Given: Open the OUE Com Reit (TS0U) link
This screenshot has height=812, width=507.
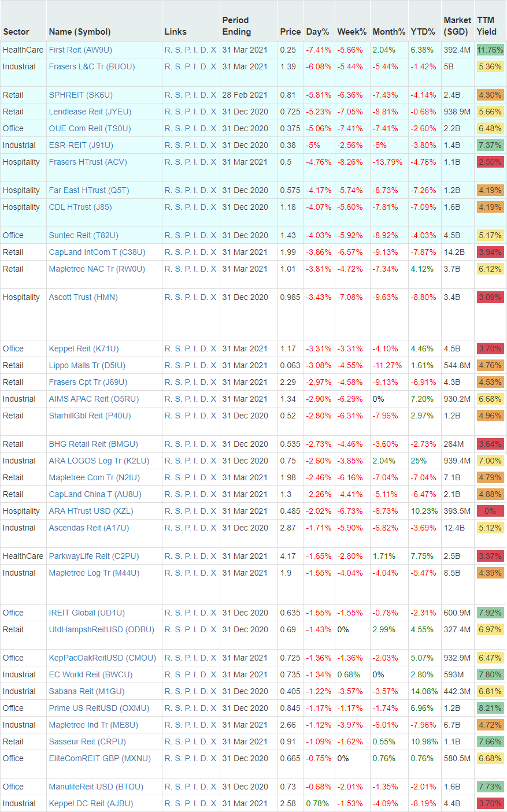Looking at the screenshot, I should tap(90, 128).
